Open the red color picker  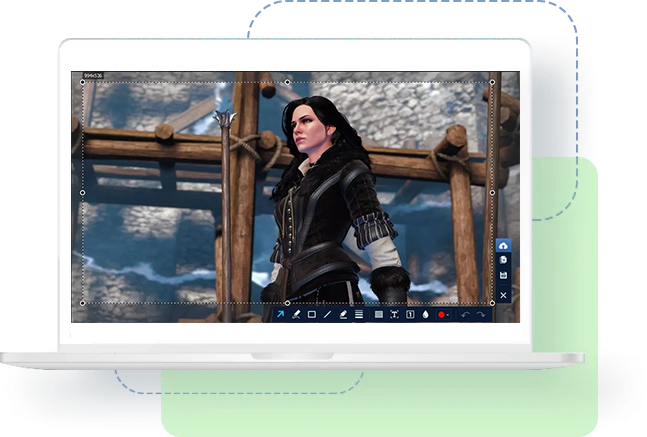point(441,314)
